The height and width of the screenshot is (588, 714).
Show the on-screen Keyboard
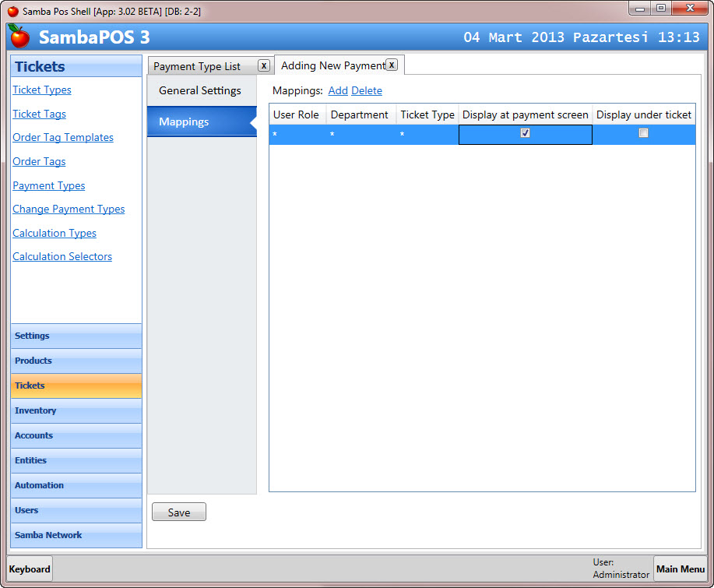(30, 569)
